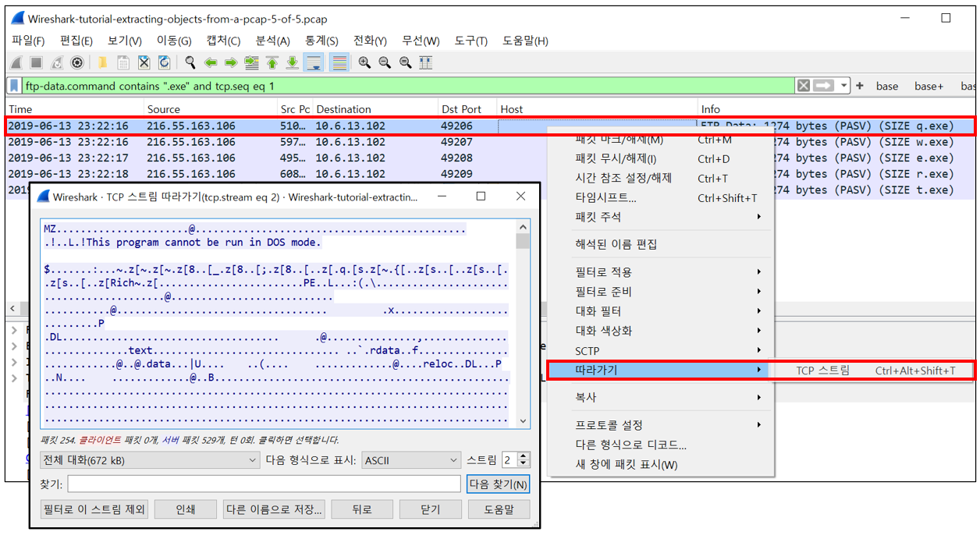Expand the 프로토콜 설정 submenu

(659, 425)
